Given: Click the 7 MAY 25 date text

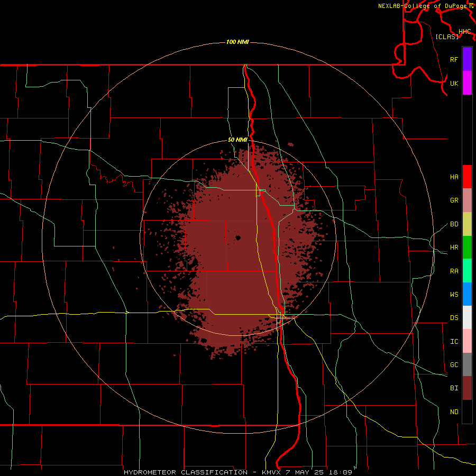Looking at the screenshot, I should 306,472.
